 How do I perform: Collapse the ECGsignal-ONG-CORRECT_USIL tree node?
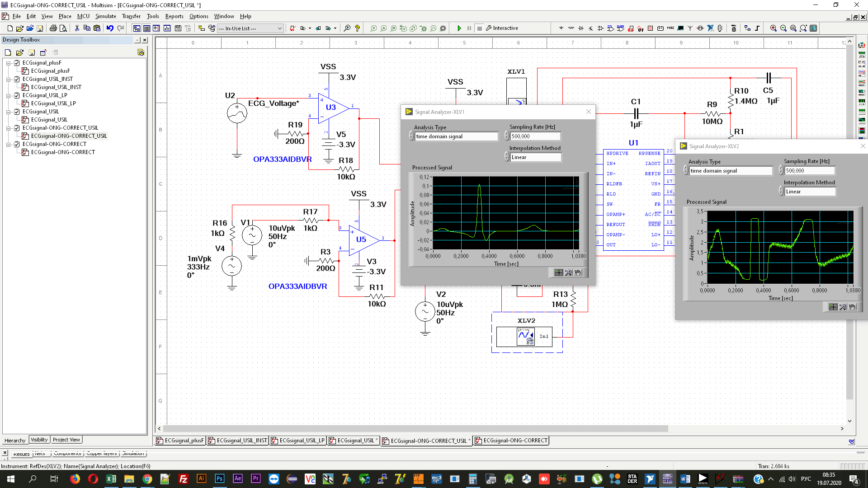[9, 128]
